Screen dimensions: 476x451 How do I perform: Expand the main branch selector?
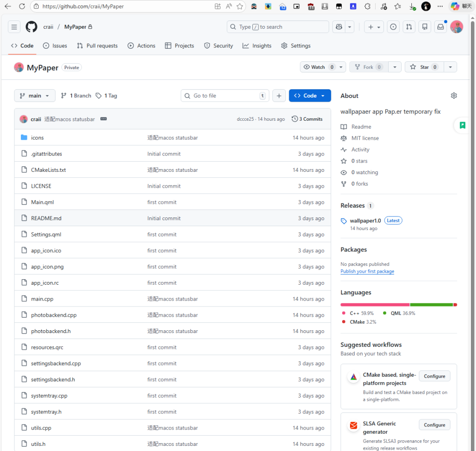[x=34, y=95]
